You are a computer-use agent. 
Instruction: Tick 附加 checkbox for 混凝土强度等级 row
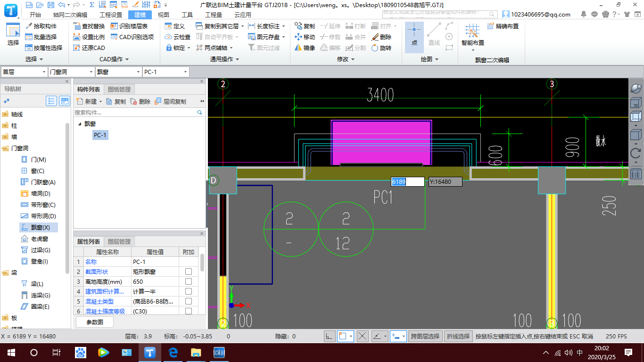pyautogui.click(x=189, y=311)
